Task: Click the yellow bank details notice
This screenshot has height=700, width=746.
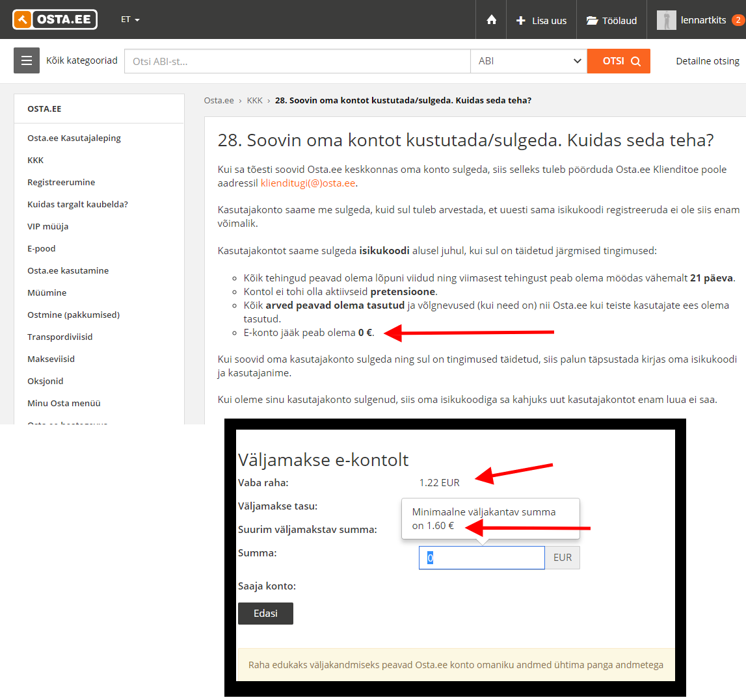Action: coord(456,665)
